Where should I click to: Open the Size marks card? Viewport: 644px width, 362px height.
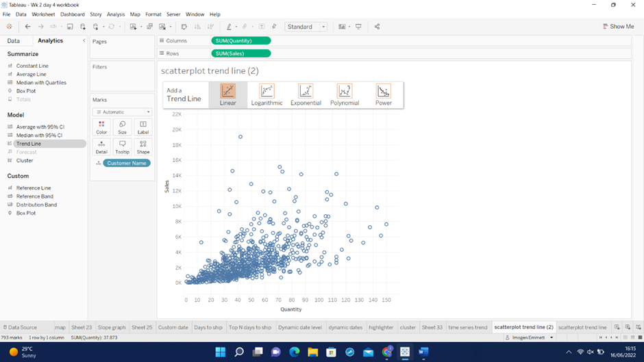click(122, 127)
